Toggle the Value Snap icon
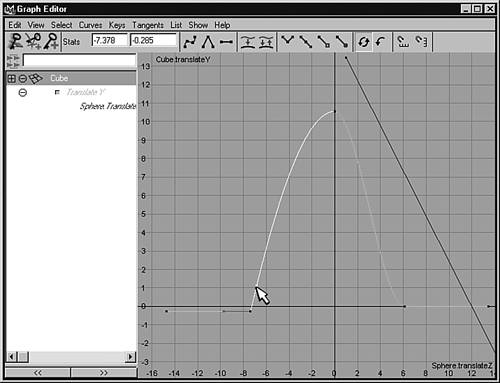This screenshot has height=383, width=500. [x=421, y=42]
